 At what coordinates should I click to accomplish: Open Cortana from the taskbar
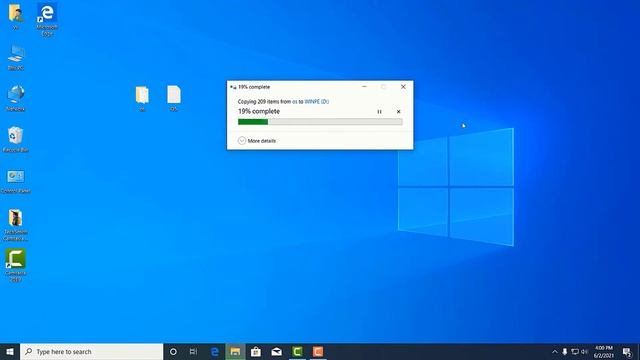pyautogui.click(x=173, y=351)
